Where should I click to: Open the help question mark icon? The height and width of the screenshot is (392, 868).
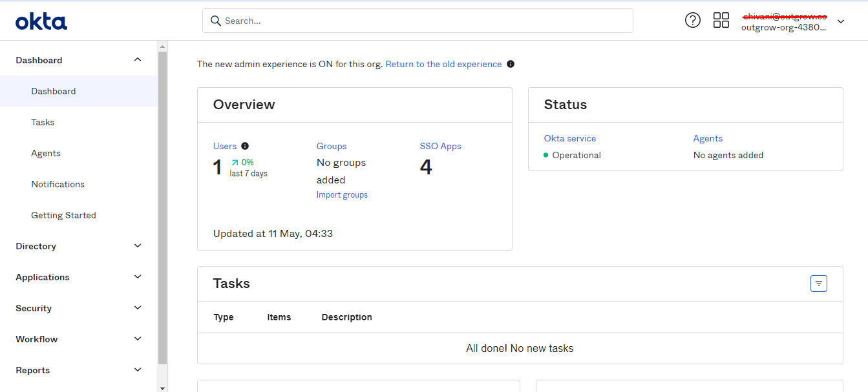(693, 20)
